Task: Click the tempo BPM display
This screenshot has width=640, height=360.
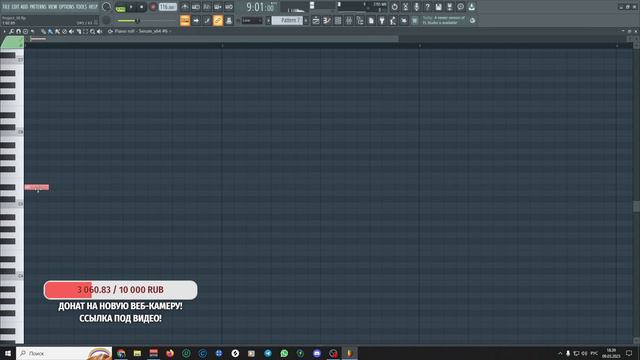Action: click(168, 7)
